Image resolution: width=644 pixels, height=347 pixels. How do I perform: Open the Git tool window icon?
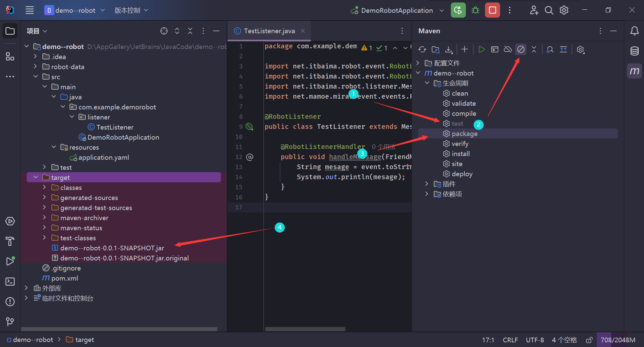click(x=10, y=322)
